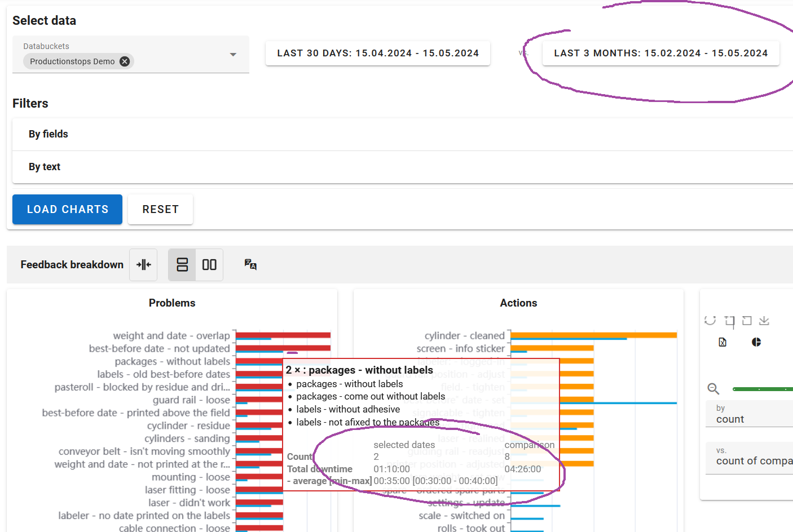Click the green zoom slider track
Viewport: 793px width, 532px height.
coord(763,389)
